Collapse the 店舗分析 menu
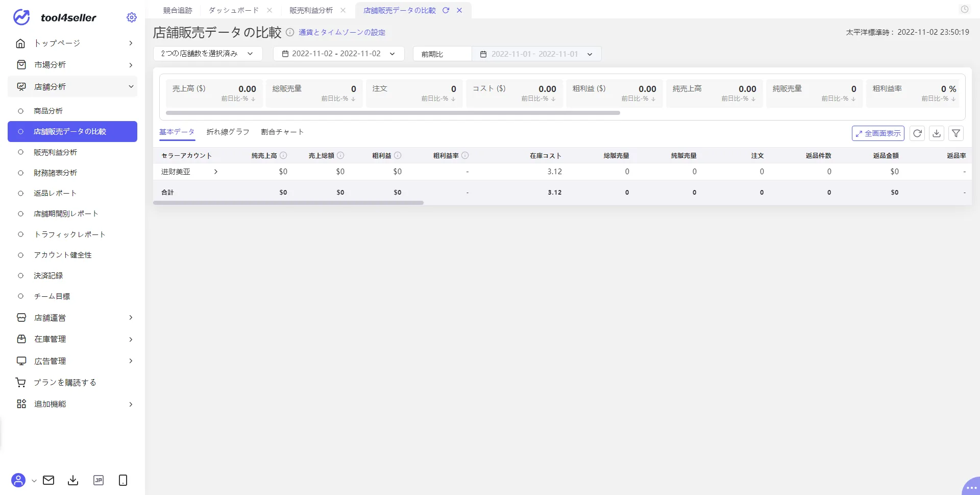The width and height of the screenshot is (980, 495). click(x=131, y=87)
